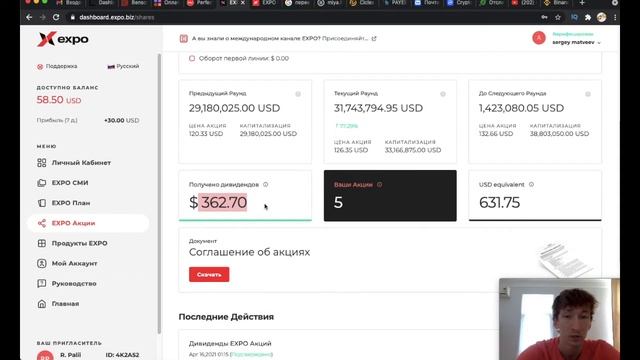Select EXPO Акции menu item
Viewport: 640px width, 360px height.
pyautogui.click(x=88, y=223)
